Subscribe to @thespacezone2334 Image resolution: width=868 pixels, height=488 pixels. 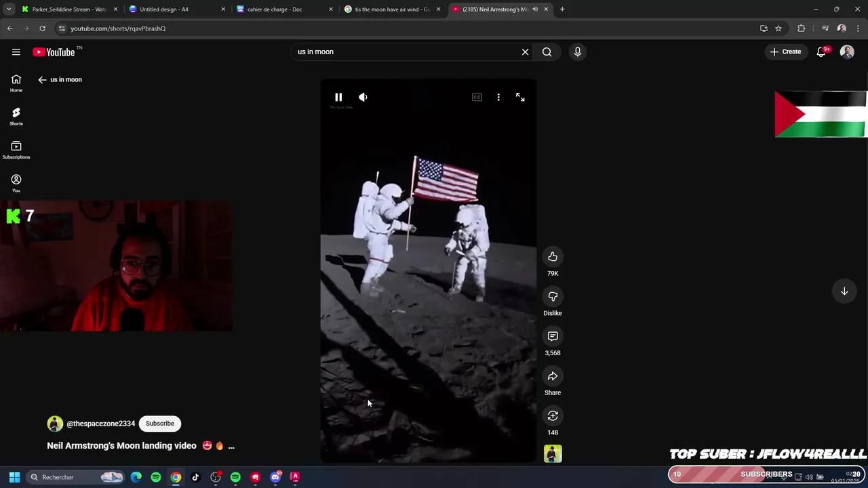pos(160,424)
